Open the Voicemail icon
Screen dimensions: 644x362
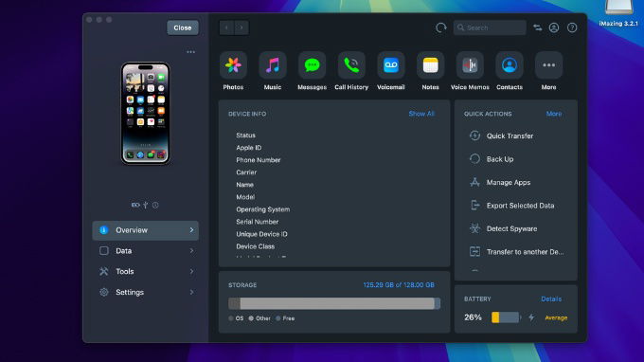click(x=390, y=65)
